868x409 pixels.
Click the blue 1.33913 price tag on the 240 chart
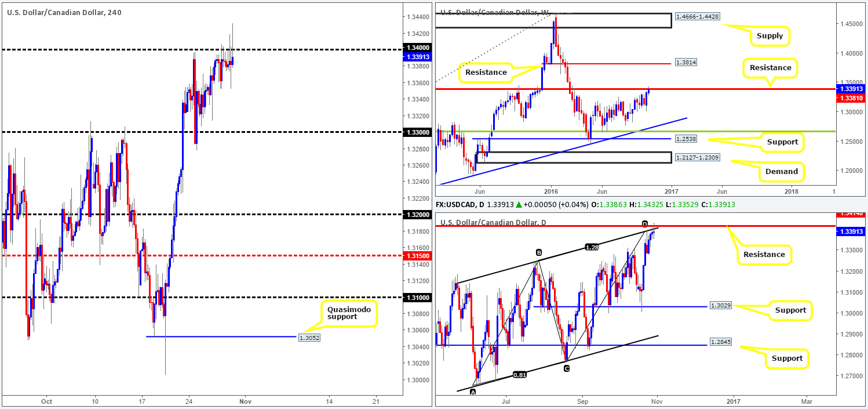coord(416,57)
